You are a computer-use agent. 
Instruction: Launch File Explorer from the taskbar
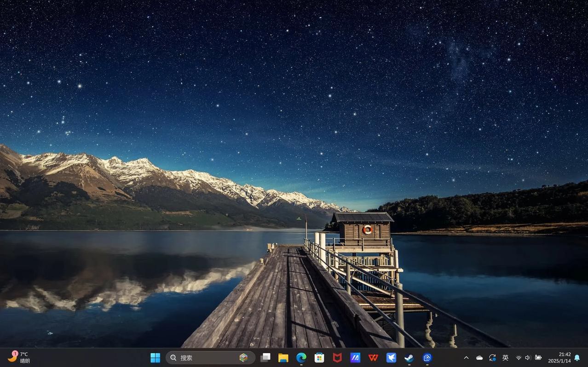(283, 357)
